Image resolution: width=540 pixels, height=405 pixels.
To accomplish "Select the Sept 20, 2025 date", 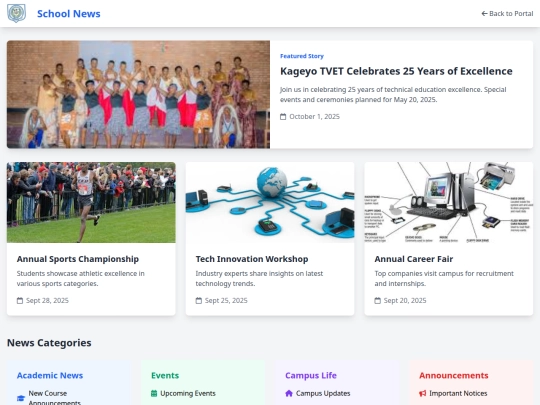I will click(405, 301).
